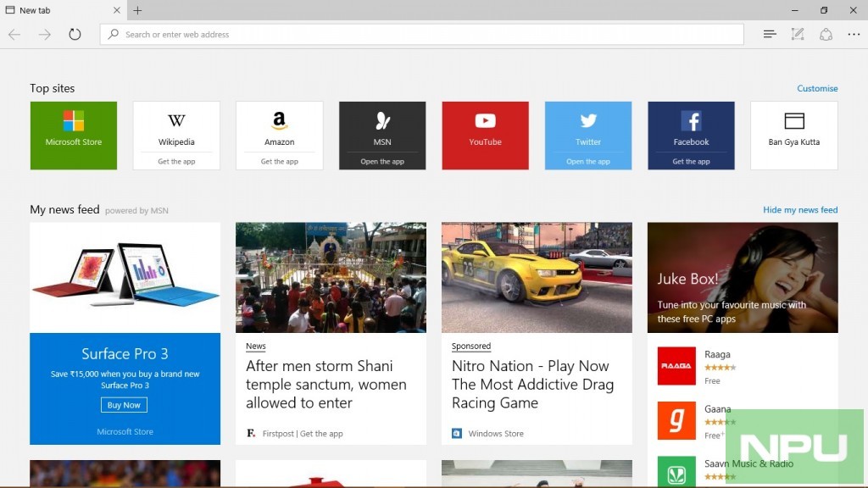Get the app for Amazon
The image size is (868, 488).
[x=280, y=162]
